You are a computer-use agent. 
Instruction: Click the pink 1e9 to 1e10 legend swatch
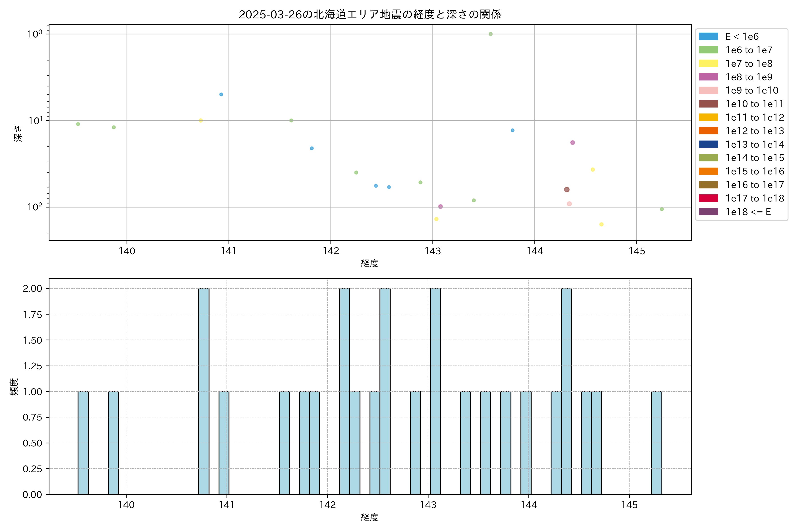coord(708,90)
